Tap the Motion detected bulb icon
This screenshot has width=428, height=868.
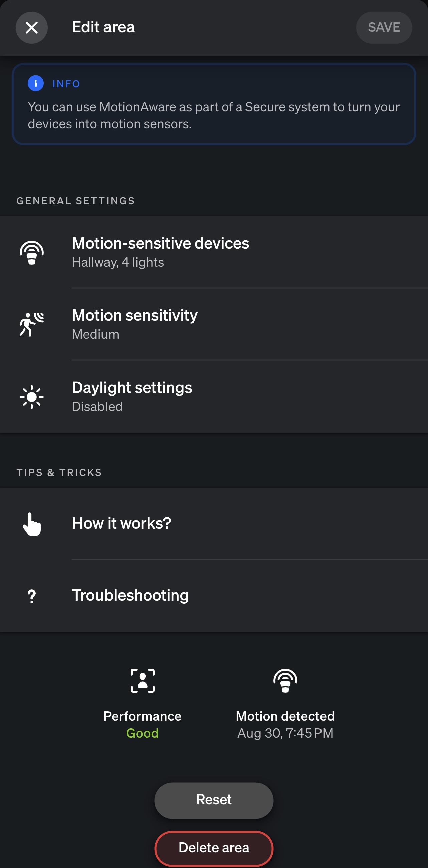point(285,680)
